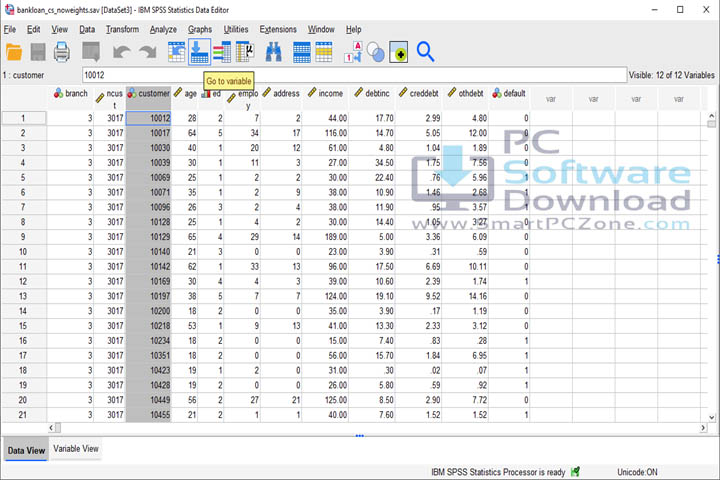Viewport: 720px width, 480px height.
Task: Open the Edit menu
Action: click(33, 29)
